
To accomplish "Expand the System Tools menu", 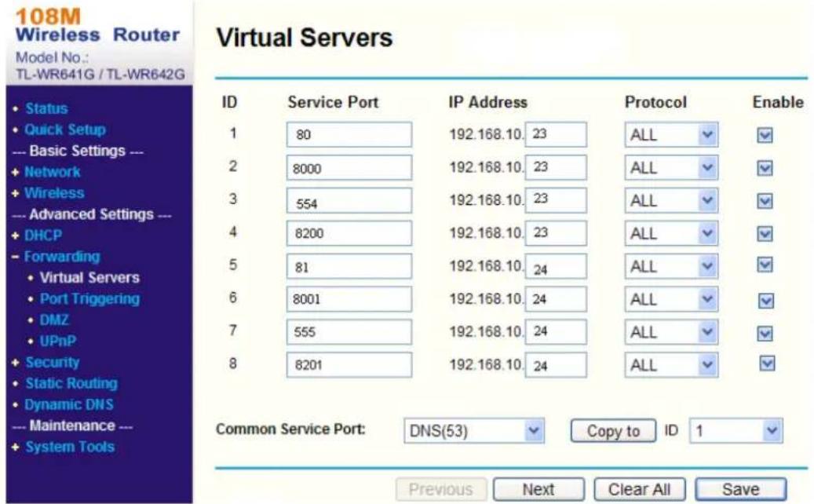I will tap(70, 447).
